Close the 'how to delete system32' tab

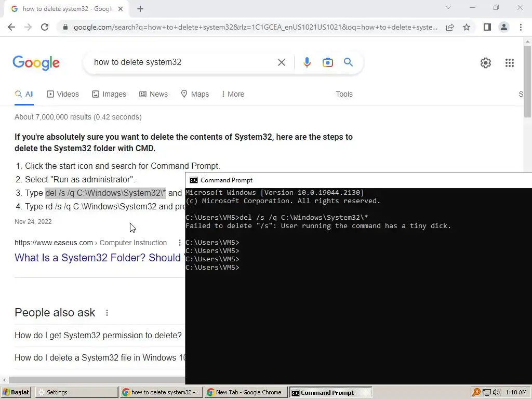click(x=121, y=9)
